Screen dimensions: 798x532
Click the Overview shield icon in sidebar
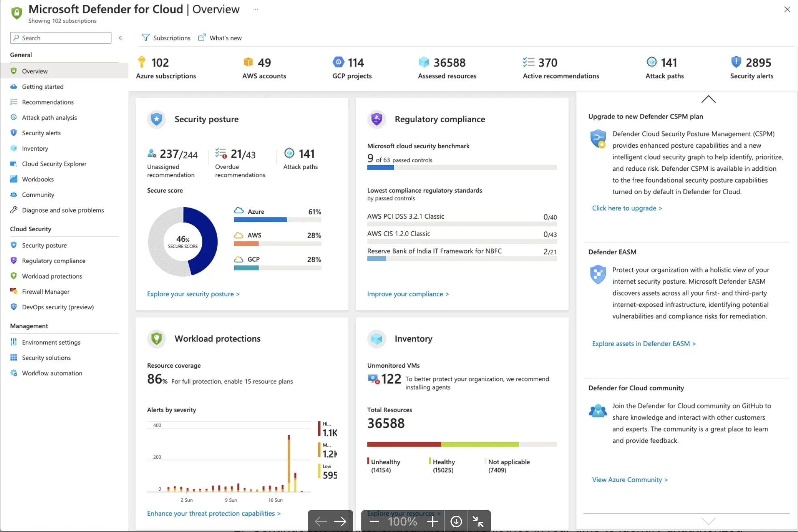pos(14,71)
